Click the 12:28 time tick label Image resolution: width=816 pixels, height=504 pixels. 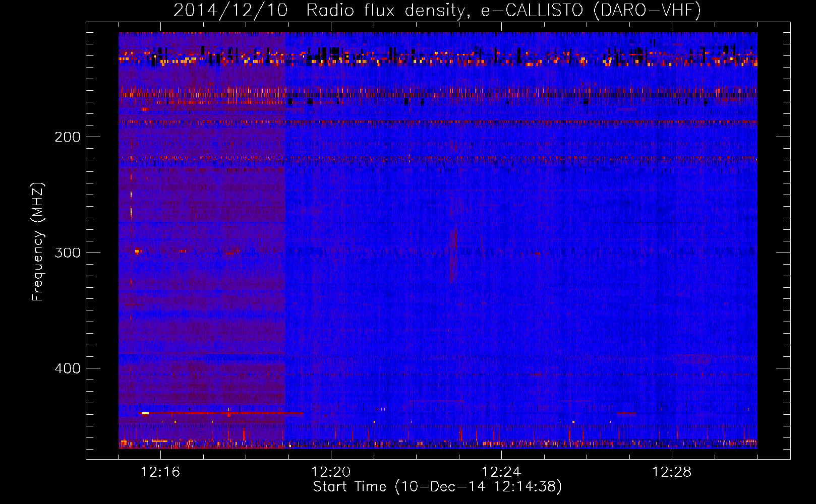[x=672, y=472]
